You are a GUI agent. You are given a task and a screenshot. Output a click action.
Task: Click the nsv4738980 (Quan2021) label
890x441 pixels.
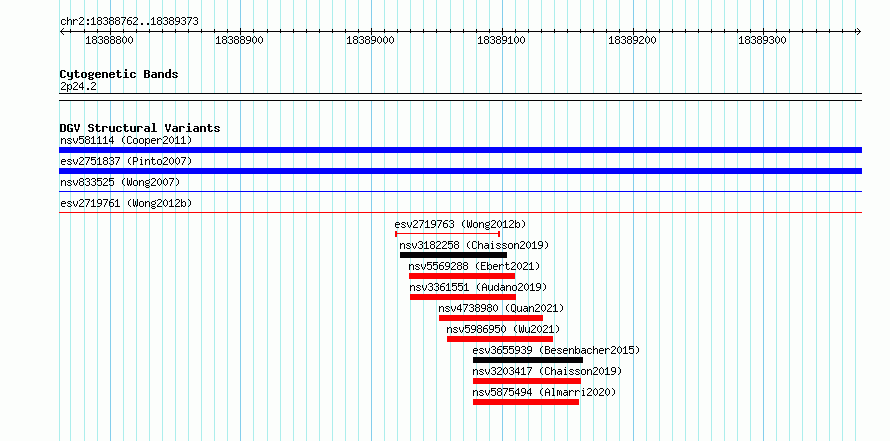502,308
